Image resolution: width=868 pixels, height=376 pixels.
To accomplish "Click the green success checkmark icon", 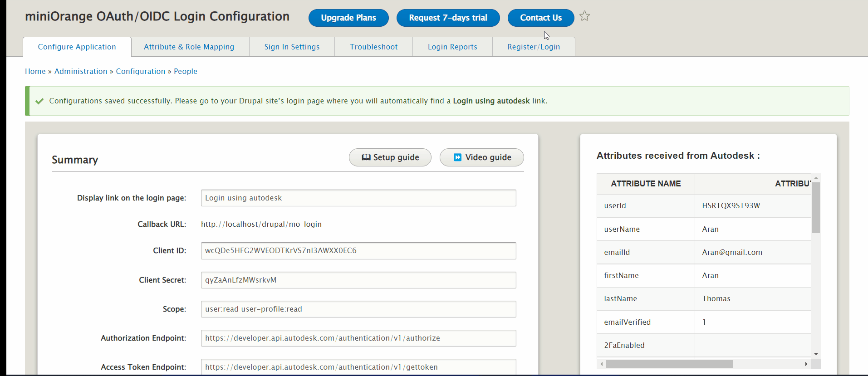I will coord(39,101).
